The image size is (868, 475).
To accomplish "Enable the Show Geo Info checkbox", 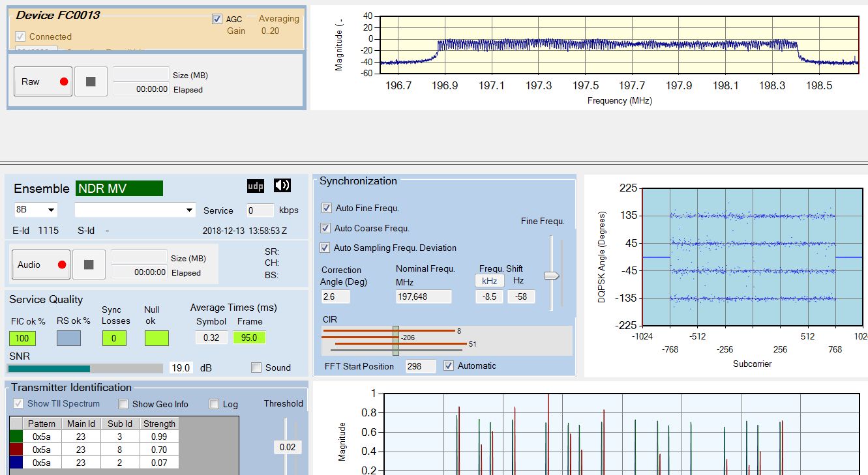I will [123, 404].
